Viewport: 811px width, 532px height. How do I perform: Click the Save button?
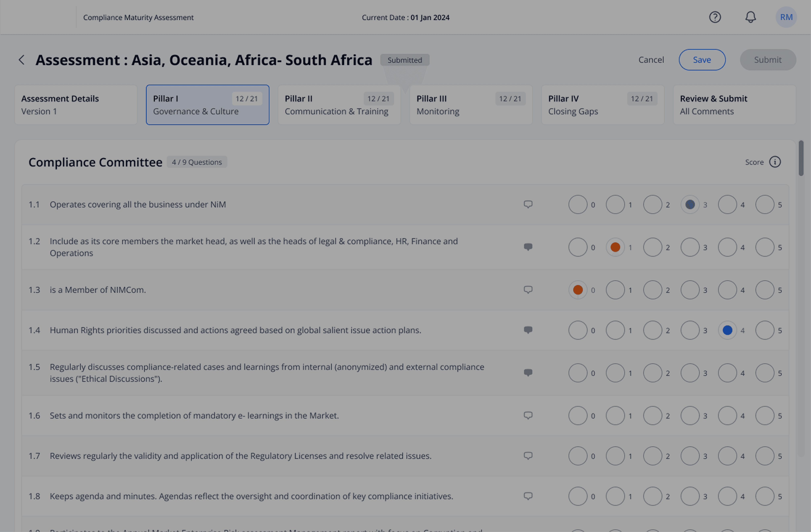point(702,60)
